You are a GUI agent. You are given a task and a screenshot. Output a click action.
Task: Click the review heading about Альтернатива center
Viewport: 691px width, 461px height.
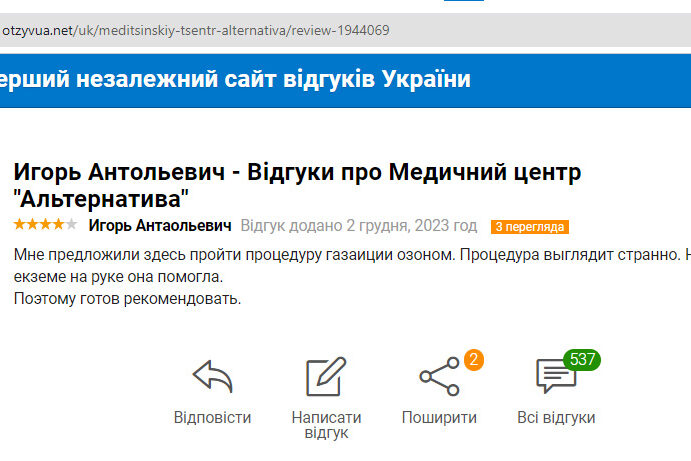coord(296,184)
